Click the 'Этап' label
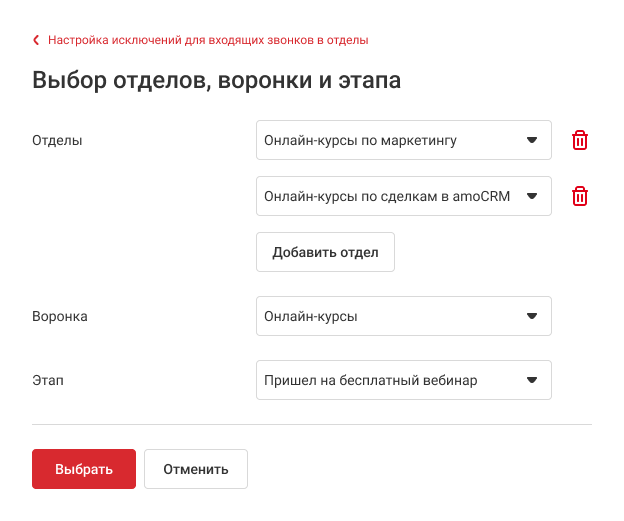This screenshot has width=624, height=521. [48, 380]
